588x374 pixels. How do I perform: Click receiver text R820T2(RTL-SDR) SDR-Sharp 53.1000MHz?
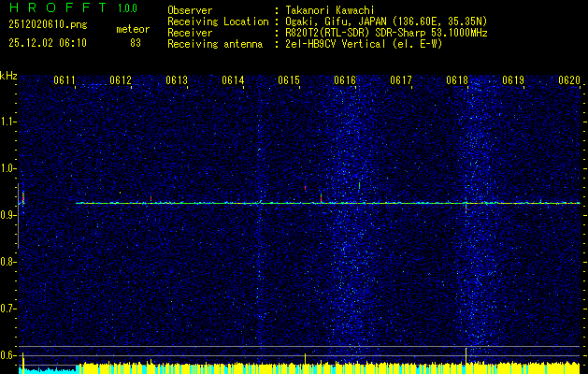point(385,33)
